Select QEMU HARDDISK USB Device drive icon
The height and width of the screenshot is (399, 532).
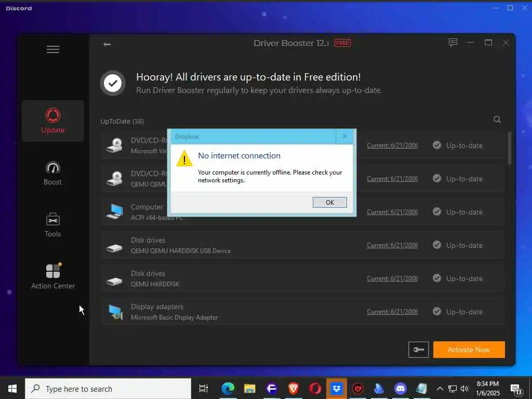click(x=115, y=248)
